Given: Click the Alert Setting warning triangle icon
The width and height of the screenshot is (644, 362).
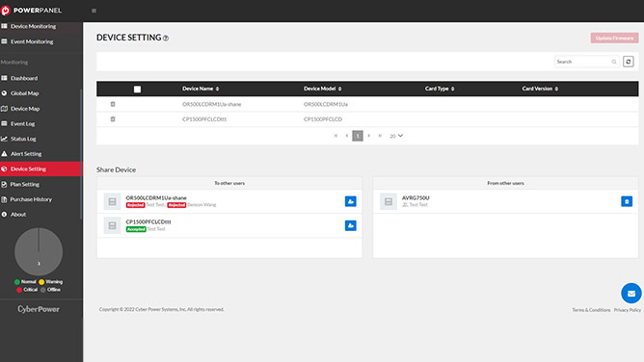Looking at the screenshot, I should [4, 154].
